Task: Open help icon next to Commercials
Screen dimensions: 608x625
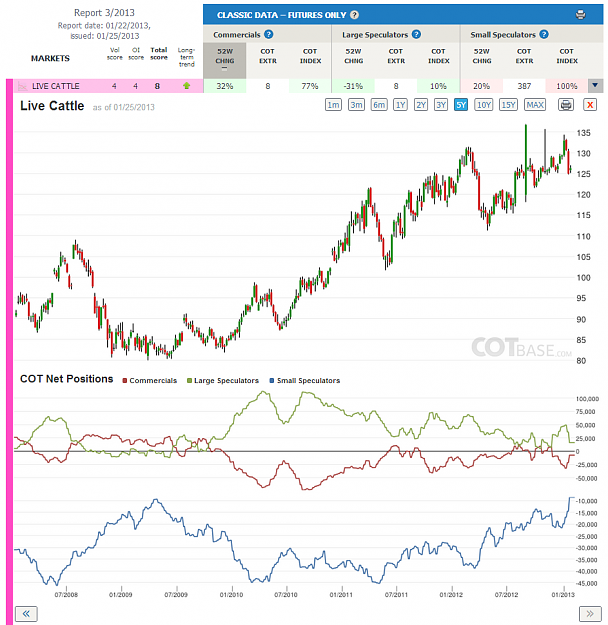Action: tap(269, 34)
